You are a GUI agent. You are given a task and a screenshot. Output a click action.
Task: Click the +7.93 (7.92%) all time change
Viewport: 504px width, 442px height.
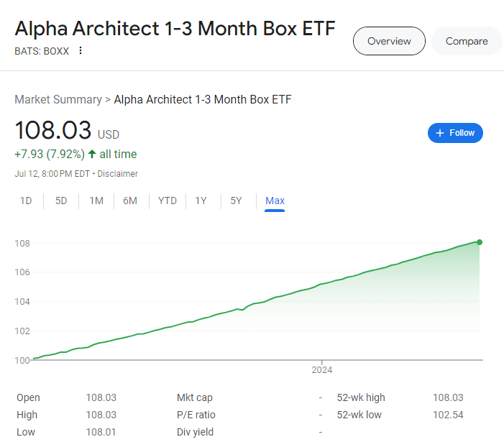pyautogui.click(x=75, y=155)
